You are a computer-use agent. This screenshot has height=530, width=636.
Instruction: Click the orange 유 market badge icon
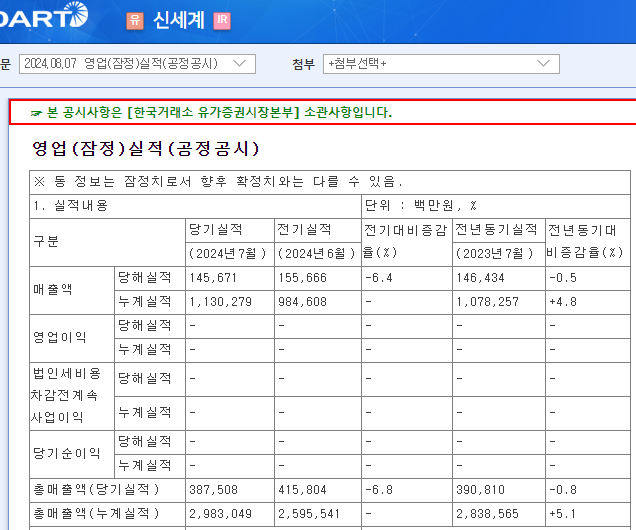[x=135, y=21]
